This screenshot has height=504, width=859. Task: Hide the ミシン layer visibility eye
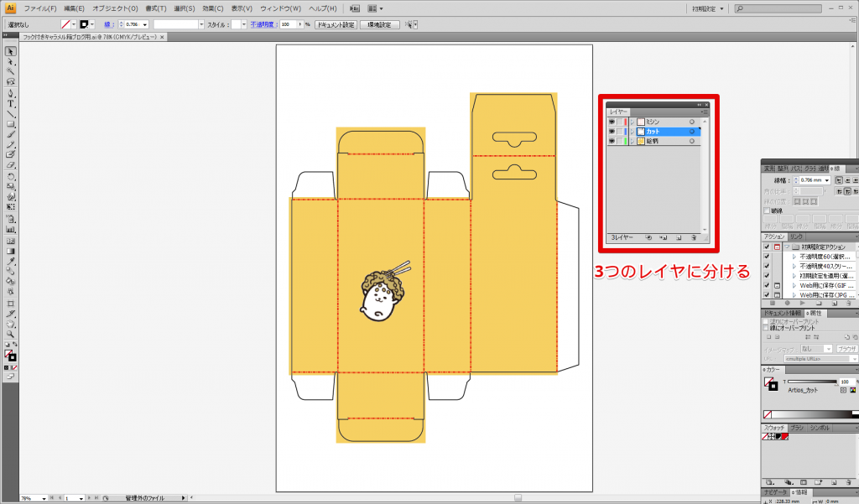click(612, 122)
